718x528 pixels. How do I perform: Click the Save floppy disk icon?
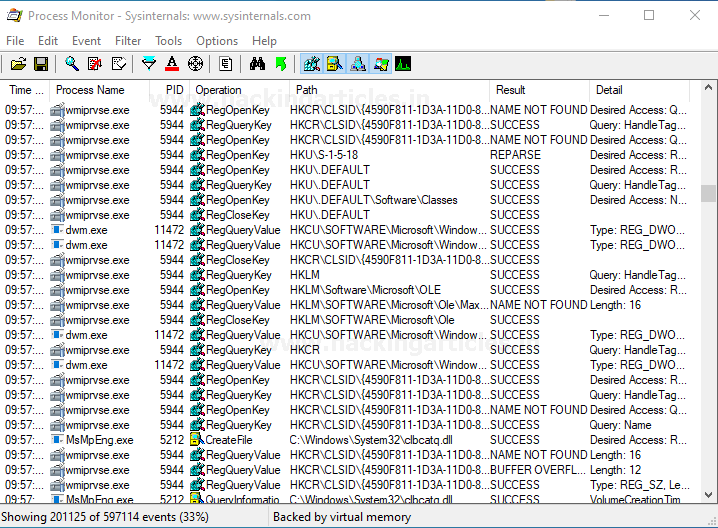41,64
